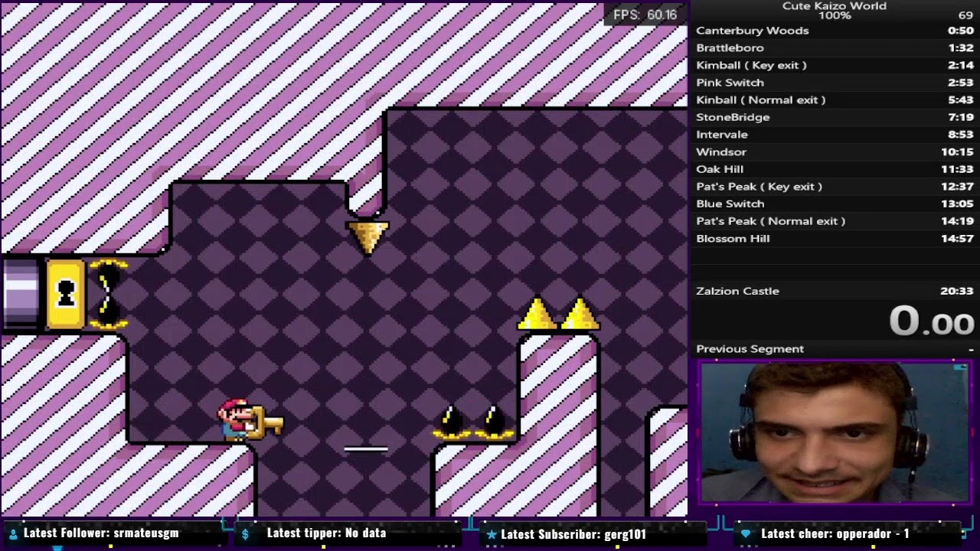Click the follower person icon in bottom bar
This screenshot has height=551, width=980.
(13, 534)
